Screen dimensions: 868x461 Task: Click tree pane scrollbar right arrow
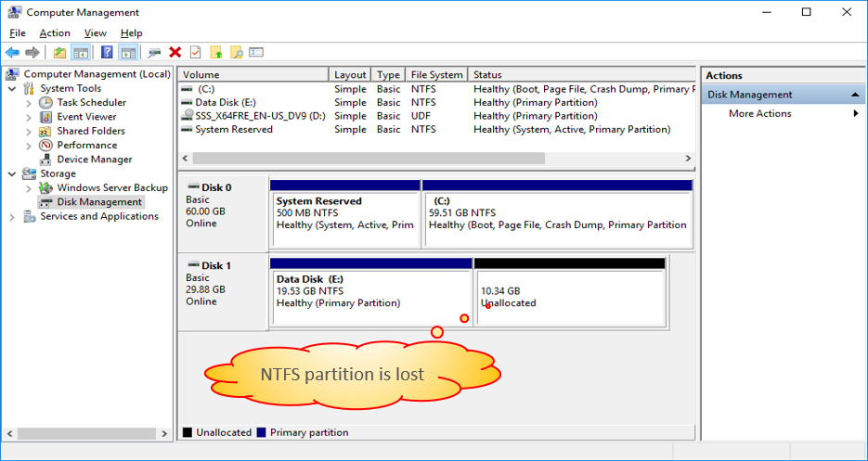pyautogui.click(x=164, y=433)
